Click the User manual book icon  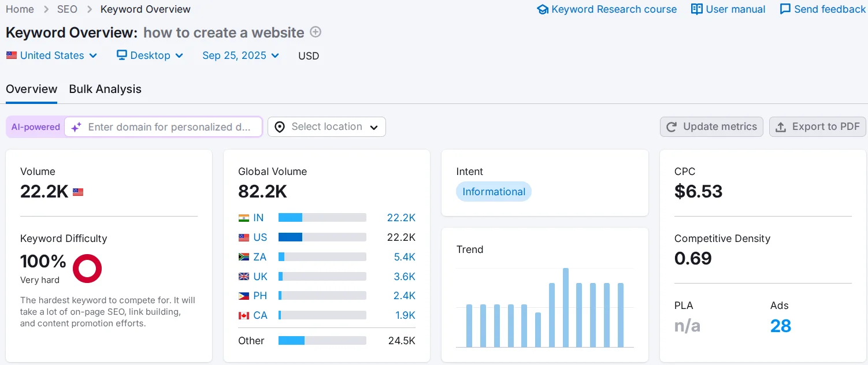point(697,9)
